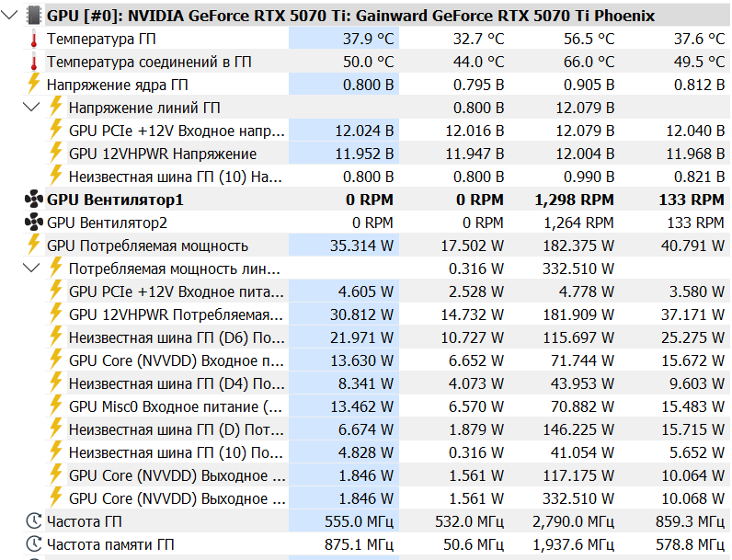
Task: Click the GPU chip icon in the header row
Action: coord(34,16)
